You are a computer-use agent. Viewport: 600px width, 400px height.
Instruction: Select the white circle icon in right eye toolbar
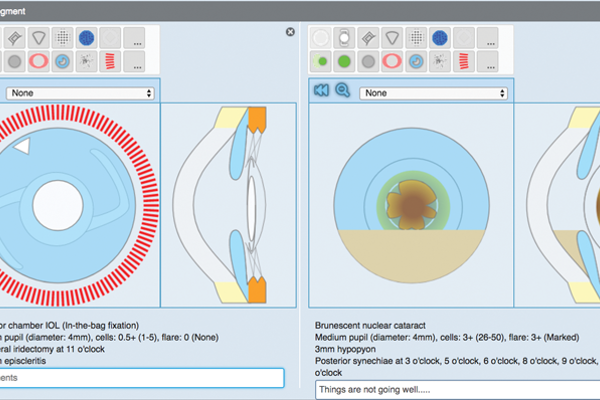[x=322, y=38]
